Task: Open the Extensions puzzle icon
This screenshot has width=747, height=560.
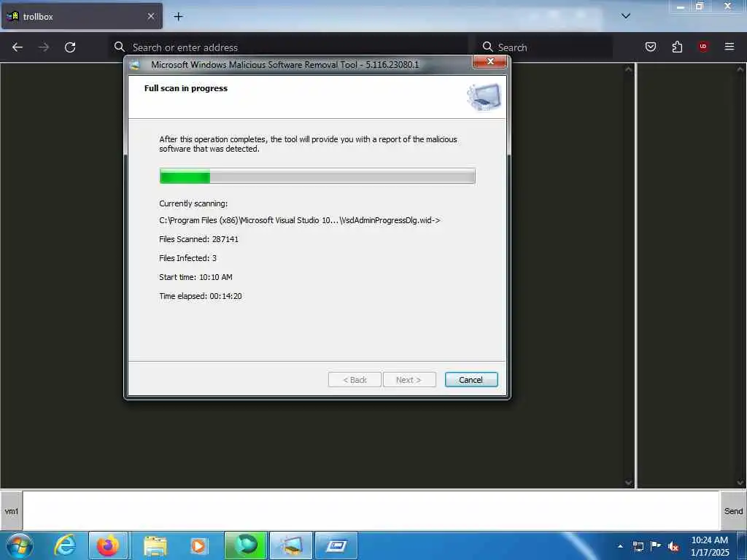Action: pyautogui.click(x=677, y=47)
